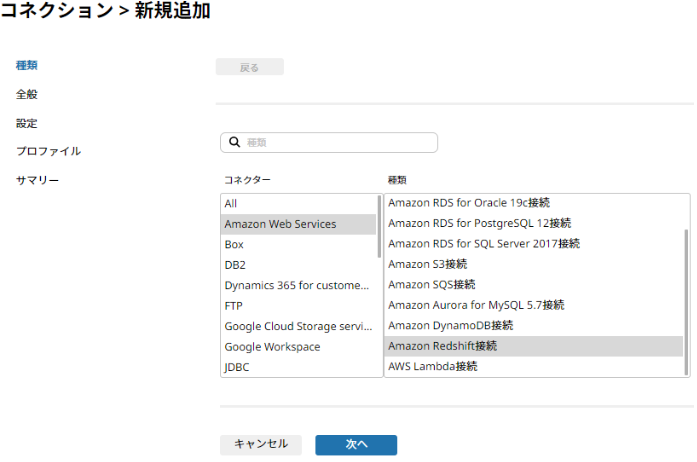Click the search magnifier icon
This screenshot has height=462, width=697.
(234, 142)
